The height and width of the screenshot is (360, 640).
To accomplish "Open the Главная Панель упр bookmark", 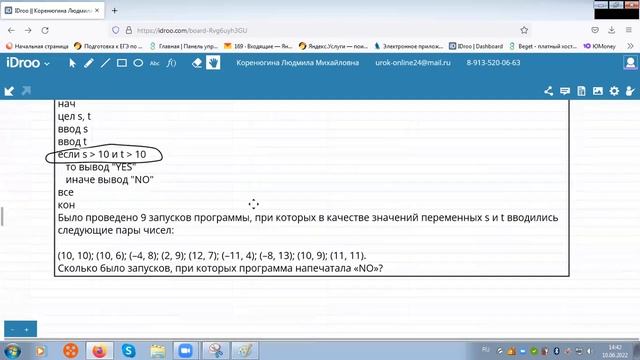I will 184,46.
